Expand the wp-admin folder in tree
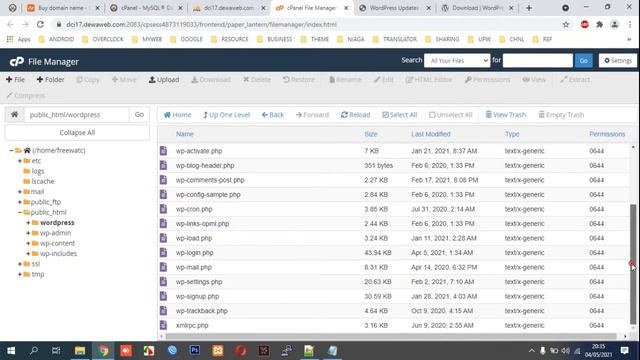 pos(28,233)
